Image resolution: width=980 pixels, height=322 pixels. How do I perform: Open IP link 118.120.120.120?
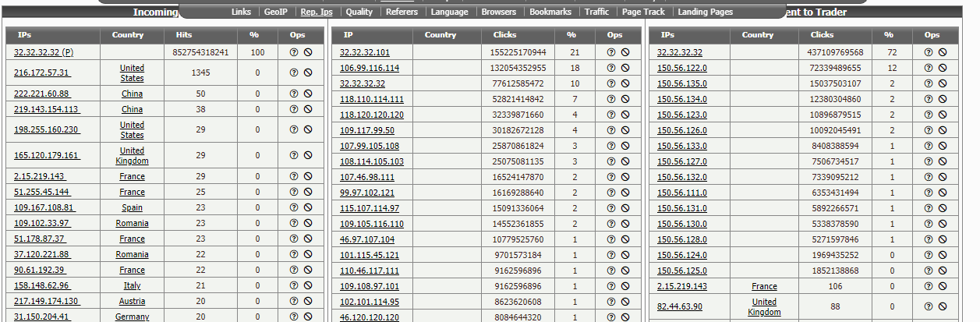coord(372,115)
